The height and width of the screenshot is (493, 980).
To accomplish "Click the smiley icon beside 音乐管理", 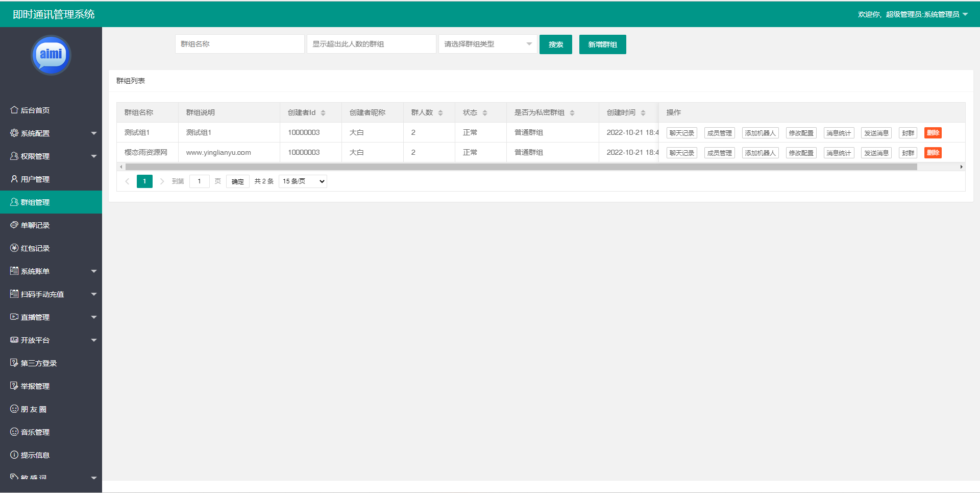I will (x=14, y=432).
